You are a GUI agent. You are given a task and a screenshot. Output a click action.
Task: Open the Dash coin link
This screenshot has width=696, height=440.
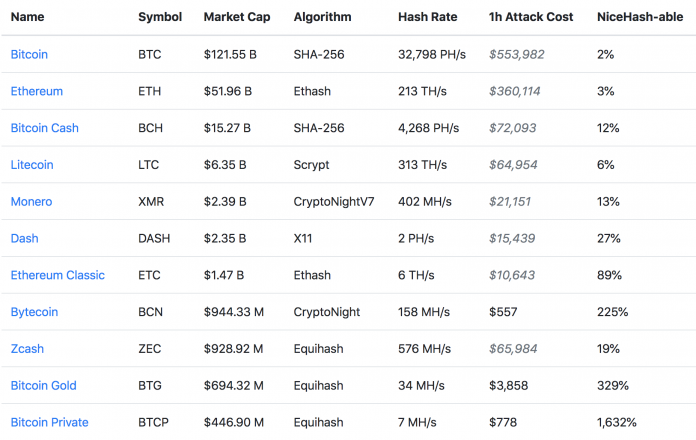click(24, 238)
